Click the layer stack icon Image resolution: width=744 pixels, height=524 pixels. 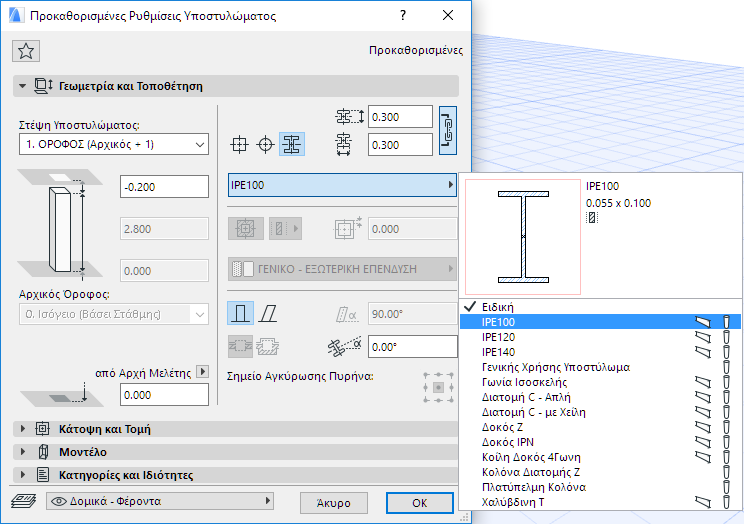coord(24,501)
